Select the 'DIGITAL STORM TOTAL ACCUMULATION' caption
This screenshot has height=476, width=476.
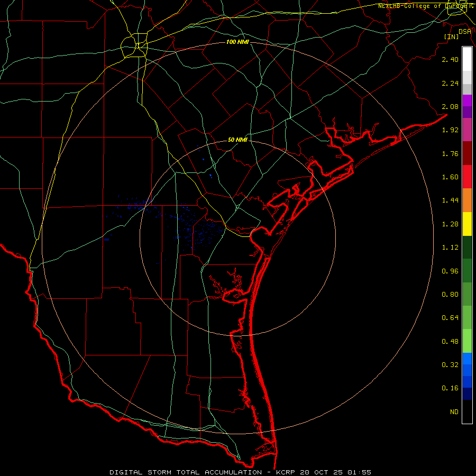186,472
